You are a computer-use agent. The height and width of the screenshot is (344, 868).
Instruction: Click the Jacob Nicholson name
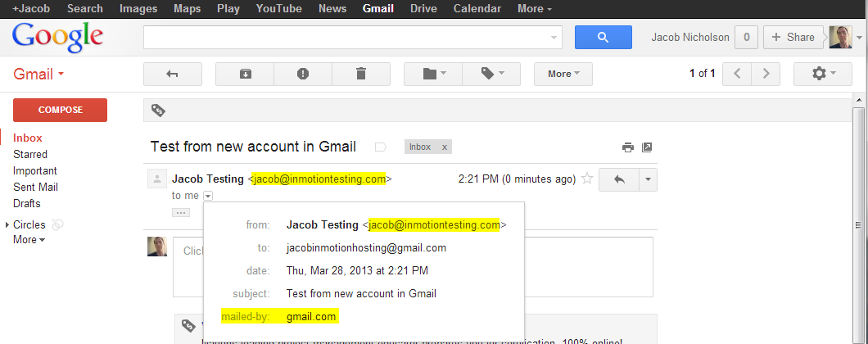tap(689, 37)
